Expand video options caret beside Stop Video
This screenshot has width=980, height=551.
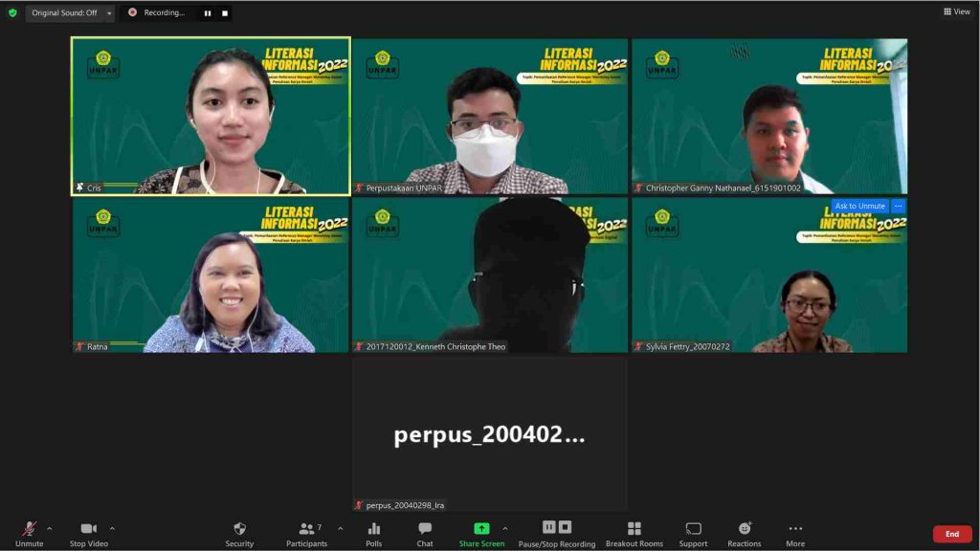pyautogui.click(x=112, y=528)
